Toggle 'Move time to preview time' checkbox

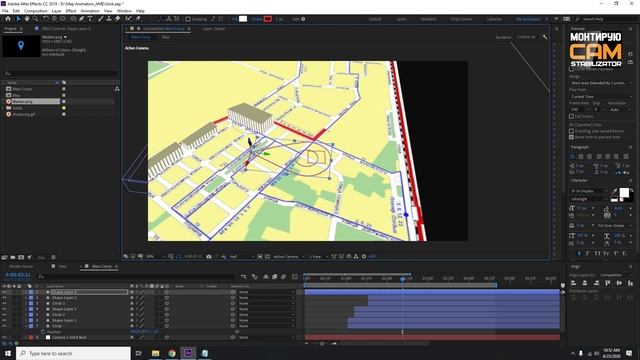[x=571, y=137]
